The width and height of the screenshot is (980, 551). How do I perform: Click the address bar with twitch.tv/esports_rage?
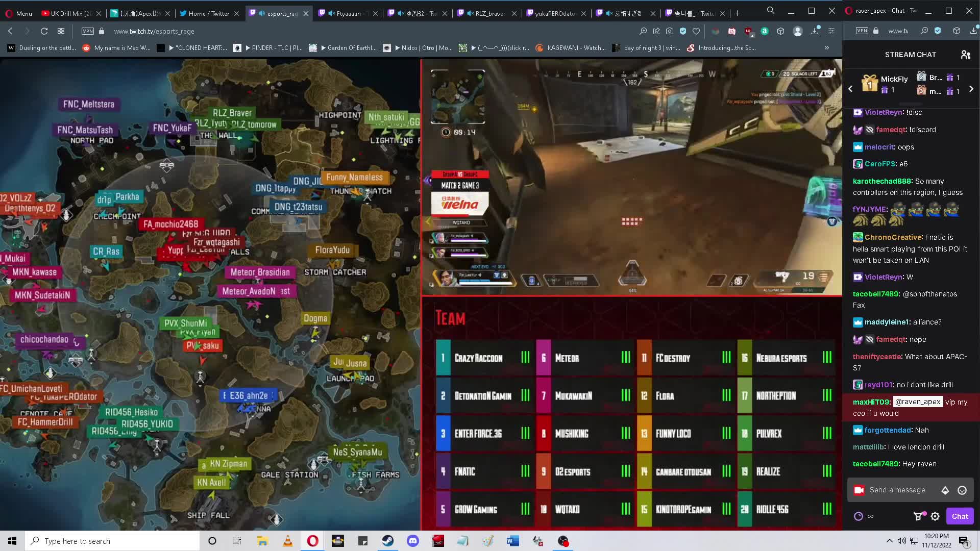[x=154, y=31]
